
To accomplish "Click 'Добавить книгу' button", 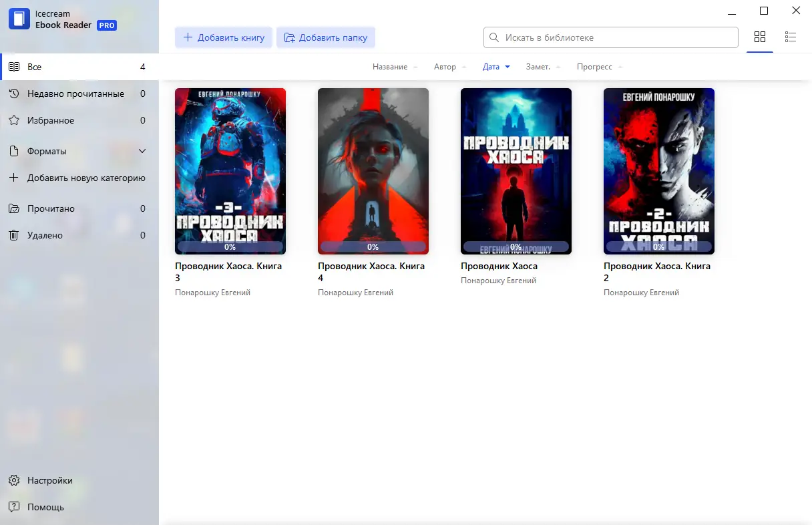I will coord(224,37).
